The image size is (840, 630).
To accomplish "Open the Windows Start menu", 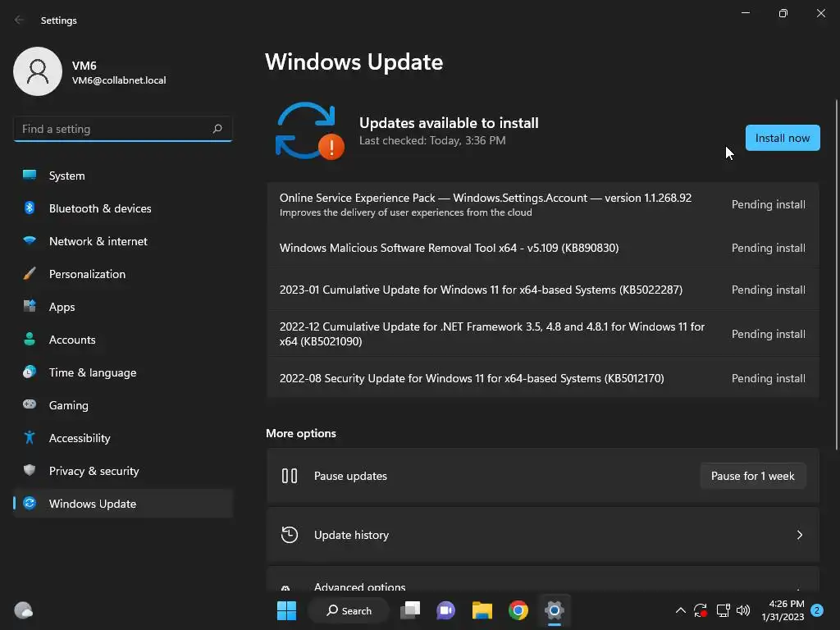I will pyautogui.click(x=286, y=610).
